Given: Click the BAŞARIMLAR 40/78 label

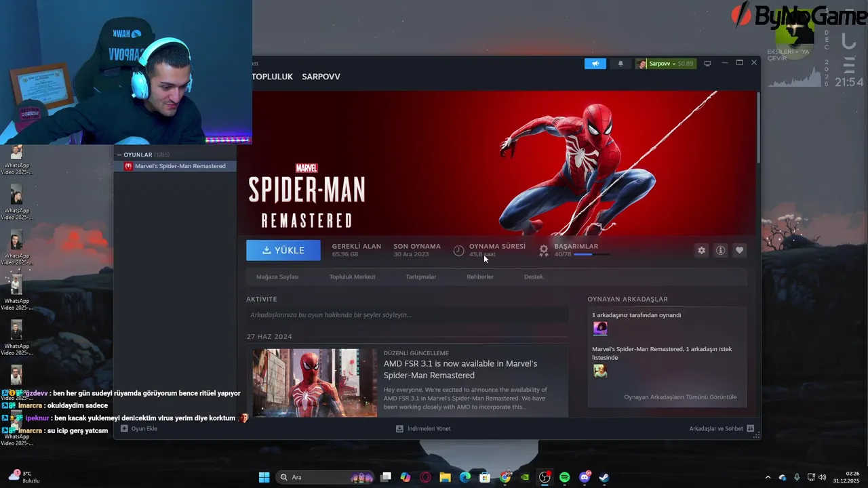Looking at the screenshot, I should (x=576, y=250).
